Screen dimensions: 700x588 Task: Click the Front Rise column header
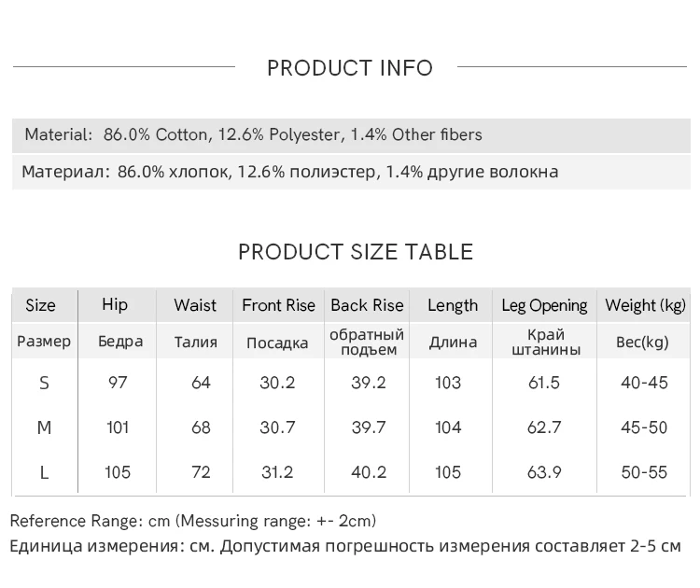click(276, 305)
